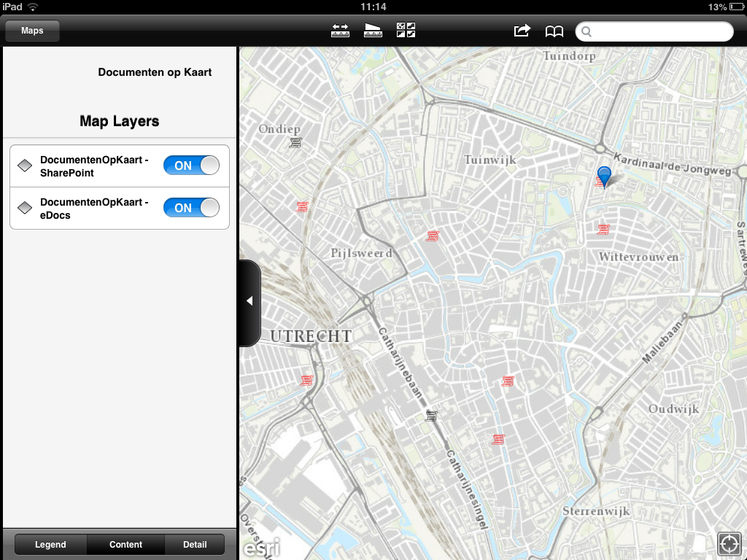Viewport: 747px width, 560px height.
Task: Tap the Maps back button
Action: pos(32,31)
